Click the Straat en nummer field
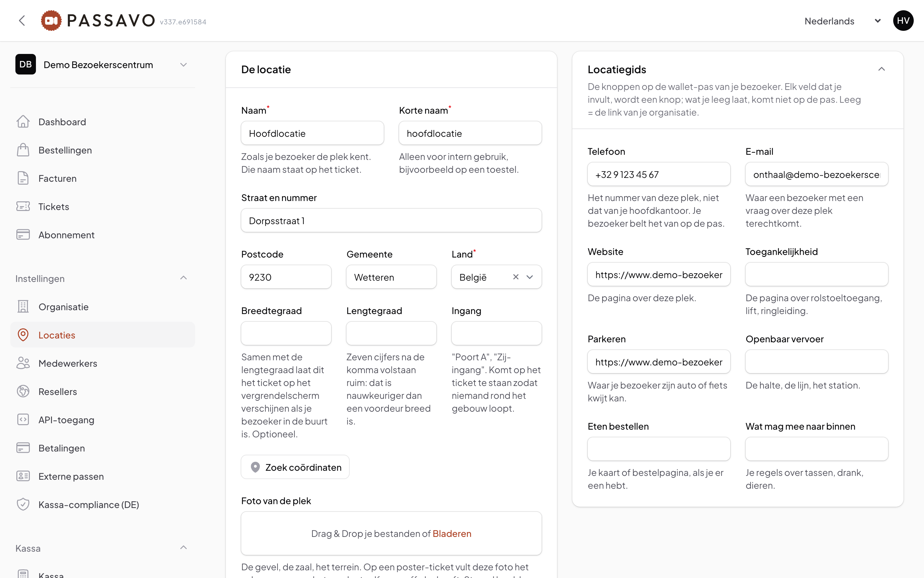Screen dimensions: 924x578 coord(391,221)
